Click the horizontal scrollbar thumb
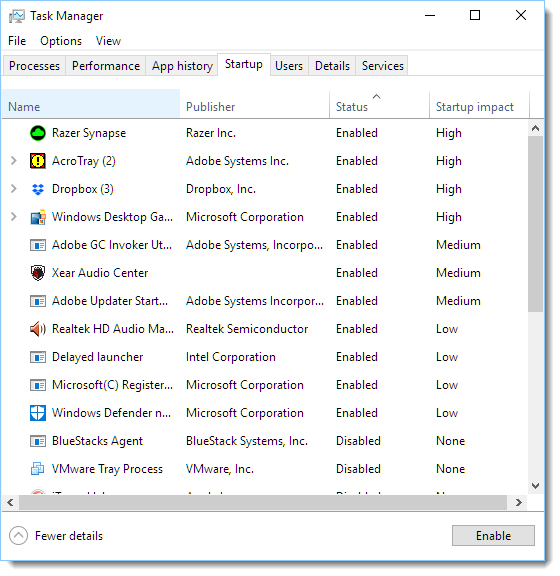560x576 pixels. coord(263,502)
